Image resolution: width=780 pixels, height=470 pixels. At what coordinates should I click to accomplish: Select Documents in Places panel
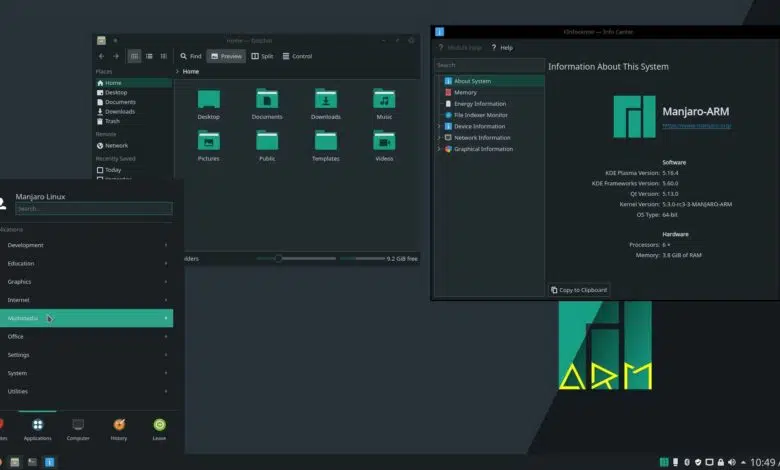[134, 102]
